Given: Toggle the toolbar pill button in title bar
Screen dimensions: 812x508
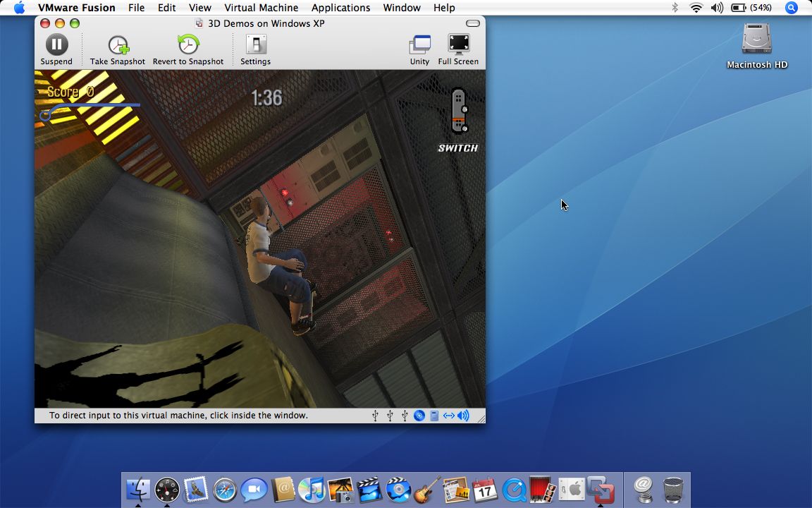Looking at the screenshot, I should tap(473, 23).
